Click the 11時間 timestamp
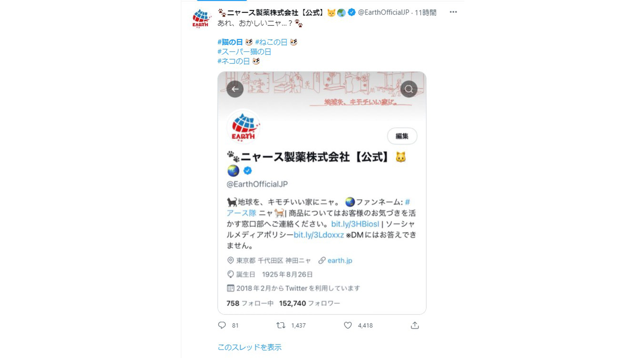Viewport: 644px width, 358px height. click(x=425, y=13)
